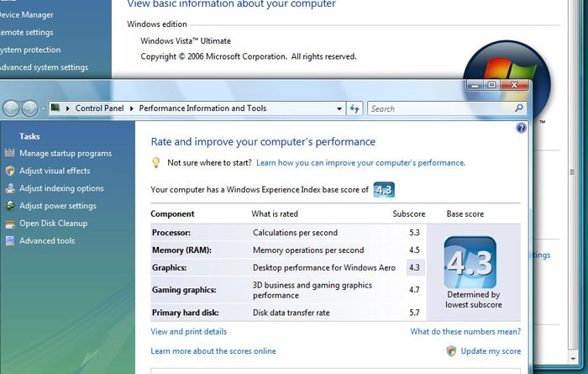Minimize the Performance Information window

pyautogui.click(x=475, y=85)
